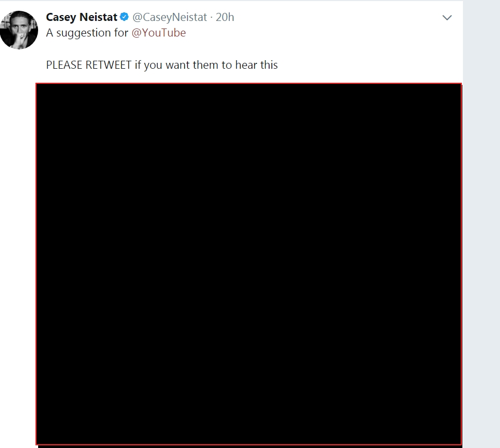Click the word "PLEASE" in tweet body

pos(64,65)
